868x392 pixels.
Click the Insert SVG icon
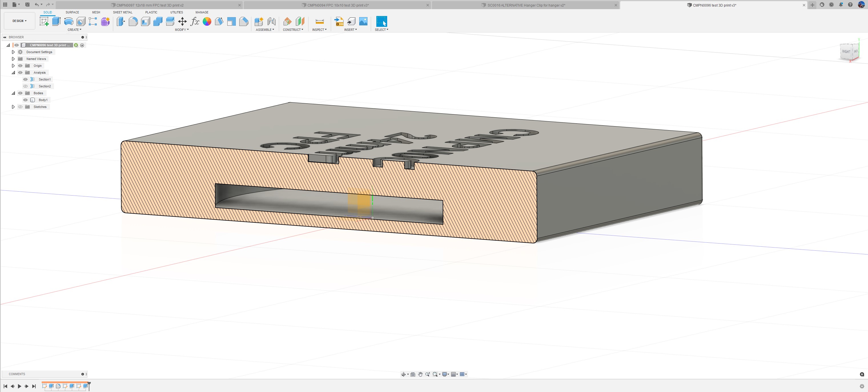(339, 22)
